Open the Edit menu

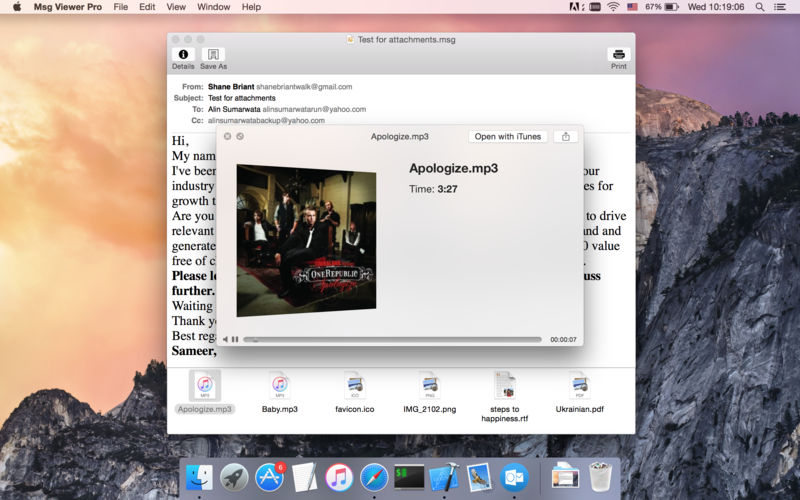(147, 7)
